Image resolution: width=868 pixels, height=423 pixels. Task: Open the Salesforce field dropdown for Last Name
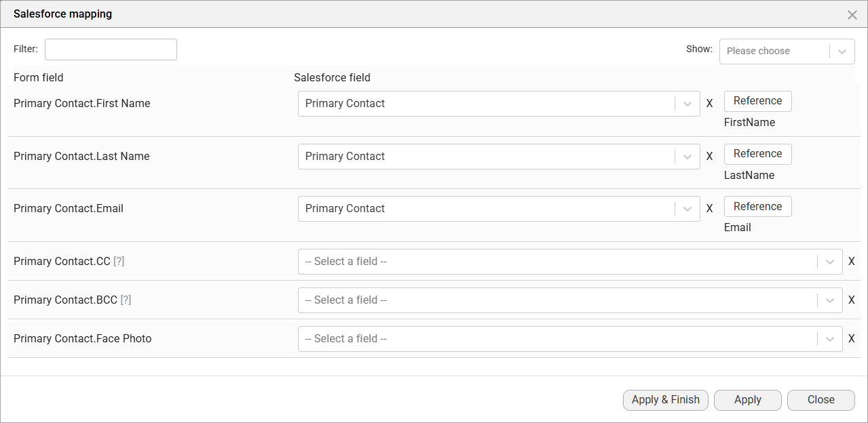click(687, 156)
